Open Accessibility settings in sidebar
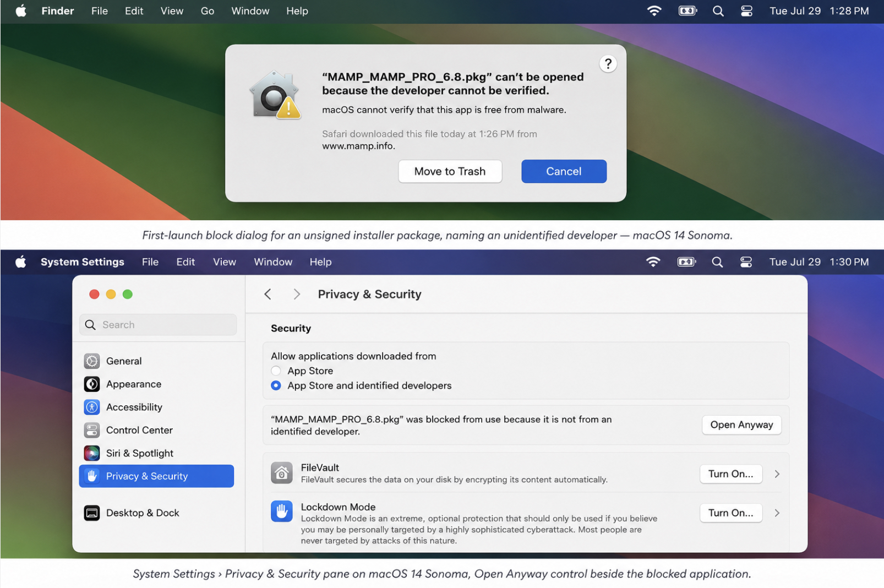Viewport: 884px width, 588px height. pos(156,407)
